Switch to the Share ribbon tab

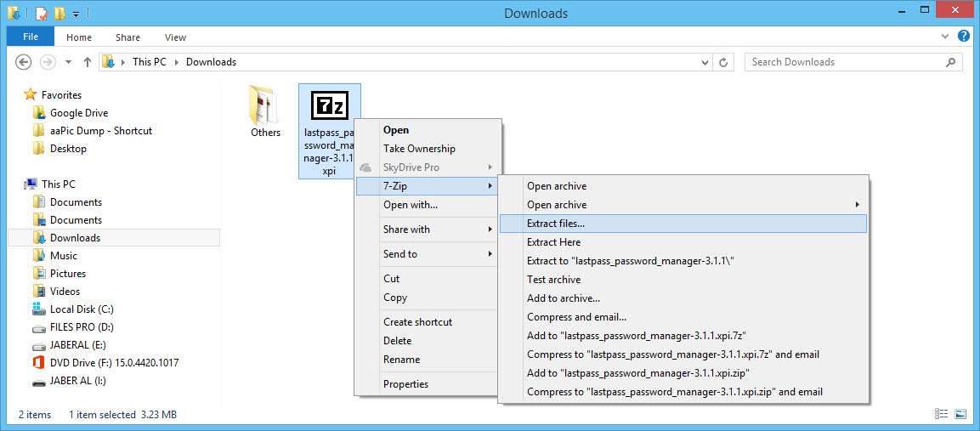tap(127, 37)
